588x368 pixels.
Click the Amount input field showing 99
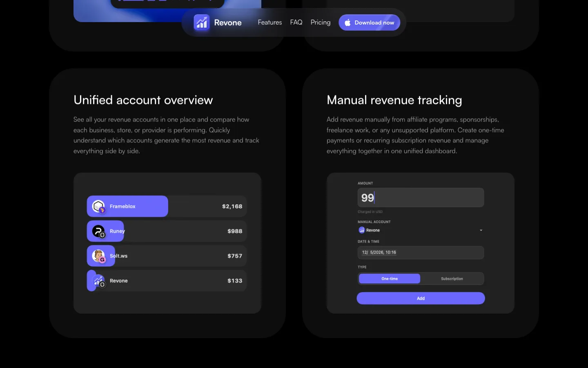[x=421, y=198]
